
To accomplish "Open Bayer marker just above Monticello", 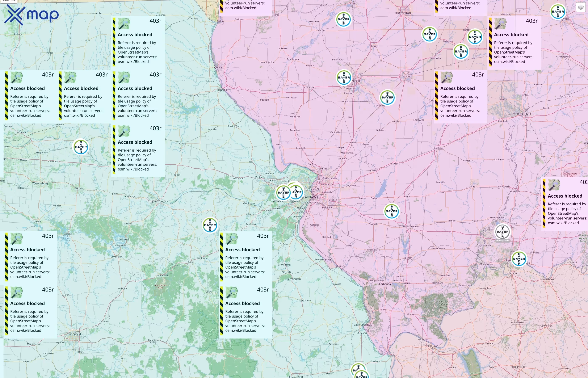I will tap(461, 51).
